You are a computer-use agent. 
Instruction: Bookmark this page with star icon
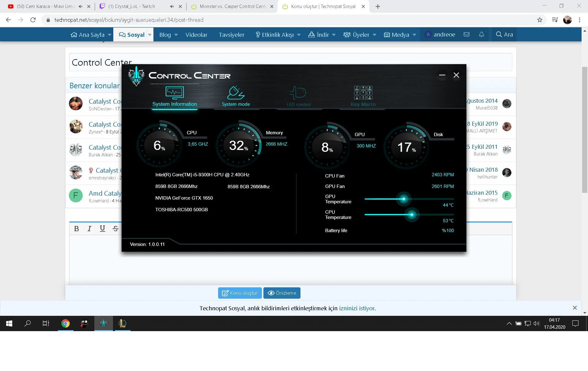[x=540, y=20]
